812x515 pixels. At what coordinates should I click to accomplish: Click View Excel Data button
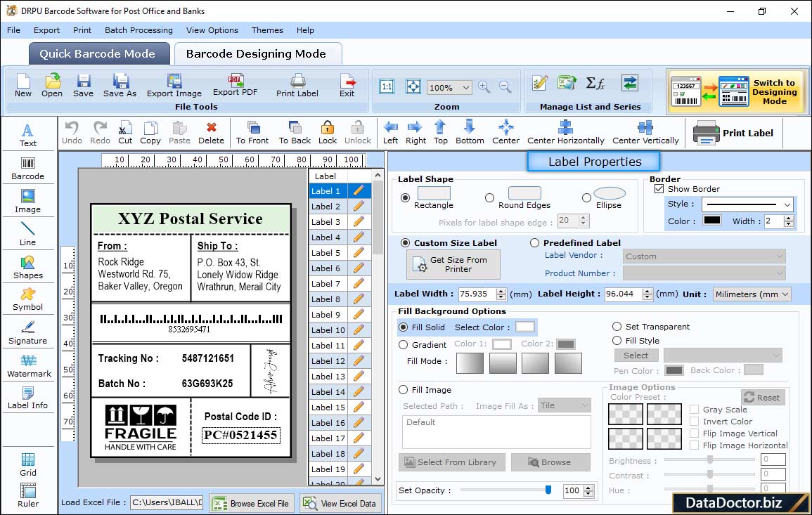tap(340, 503)
